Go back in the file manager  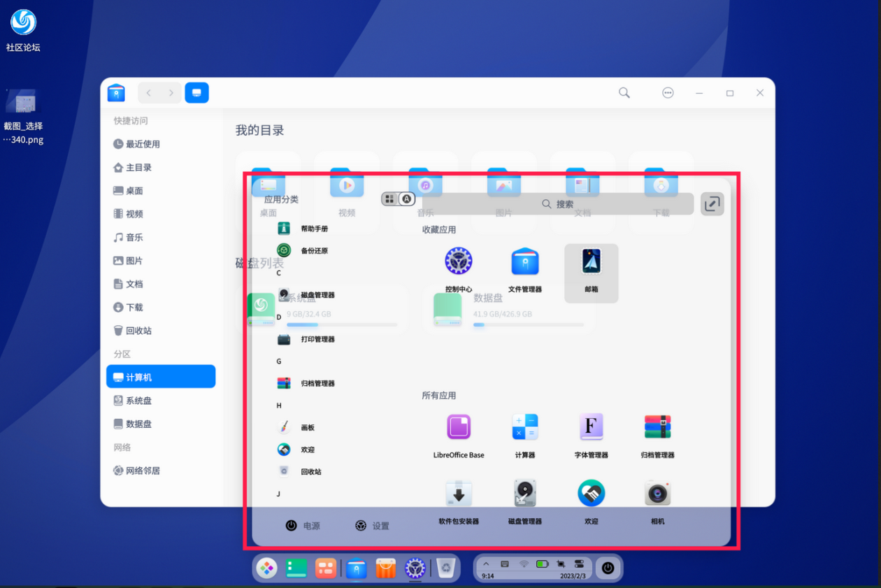pyautogui.click(x=148, y=93)
